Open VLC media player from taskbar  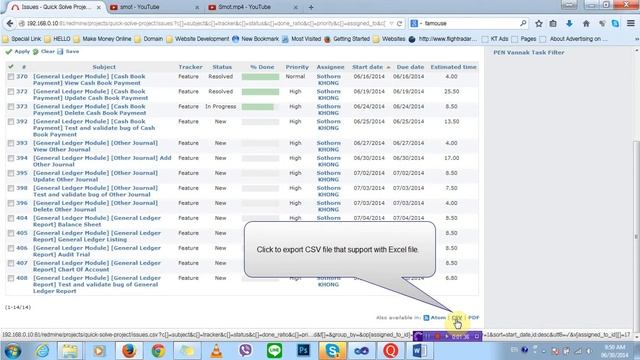point(216,351)
